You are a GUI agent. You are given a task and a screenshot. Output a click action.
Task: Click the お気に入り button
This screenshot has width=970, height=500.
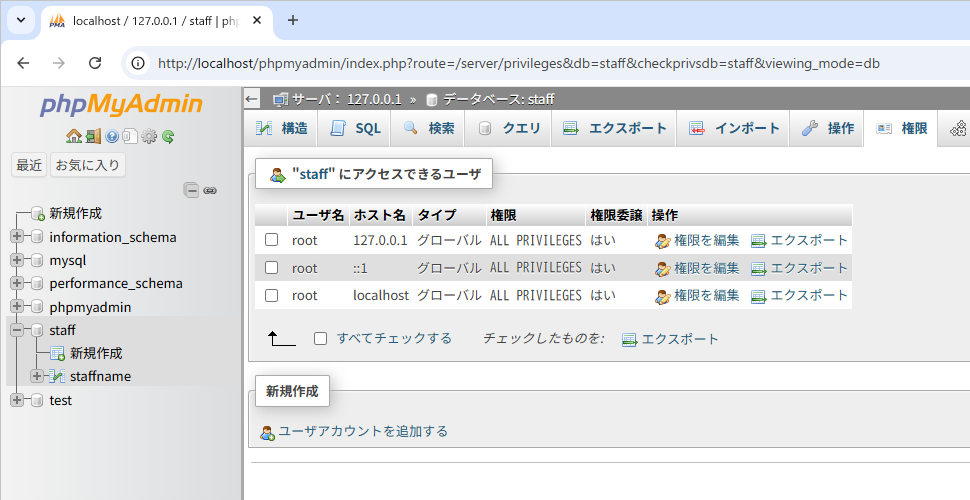click(88, 165)
